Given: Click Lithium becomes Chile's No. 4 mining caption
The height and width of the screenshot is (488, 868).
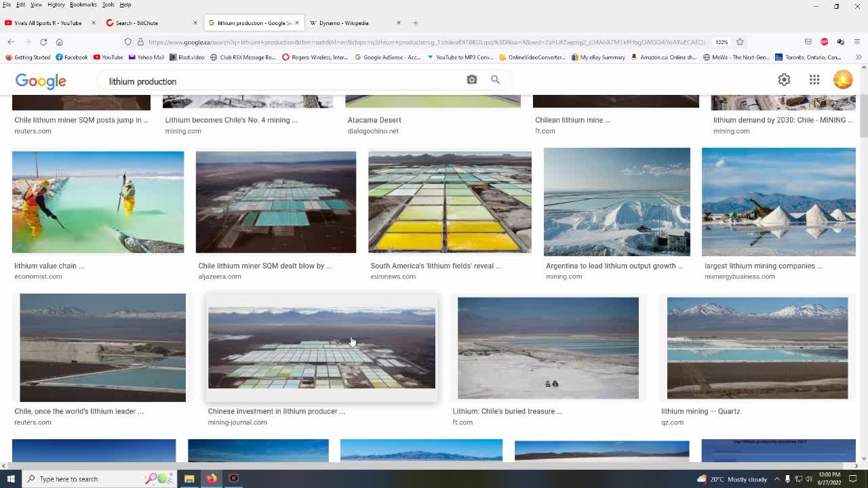Looking at the screenshot, I should pyautogui.click(x=231, y=120).
